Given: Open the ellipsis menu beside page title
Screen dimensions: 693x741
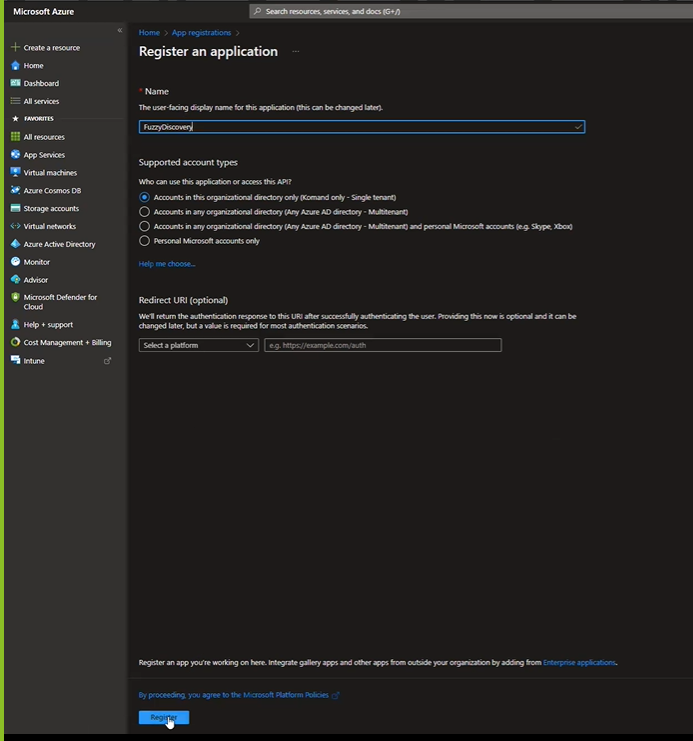Looking at the screenshot, I should click(x=295, y=52).
